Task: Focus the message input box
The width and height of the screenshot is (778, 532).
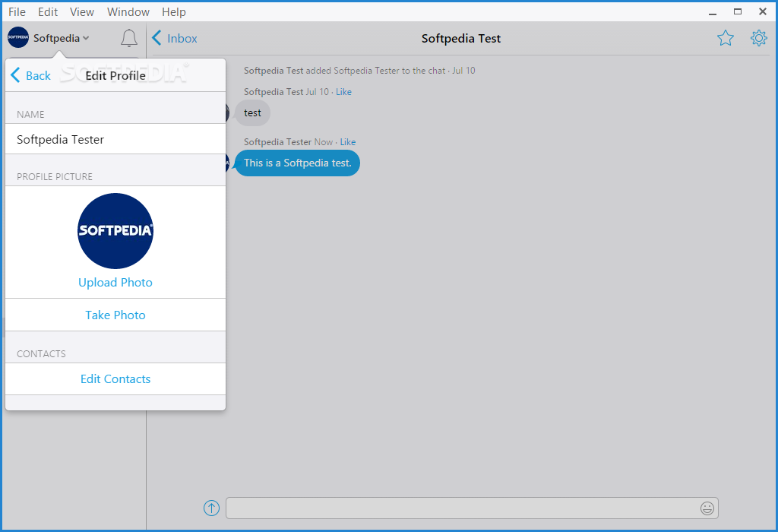Action: [472, 508]
